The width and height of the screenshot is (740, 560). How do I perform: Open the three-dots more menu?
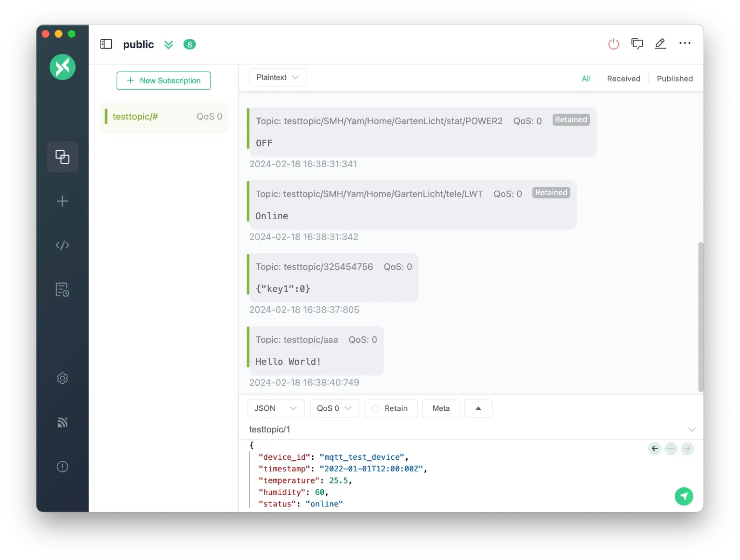(x=685, y=43)
